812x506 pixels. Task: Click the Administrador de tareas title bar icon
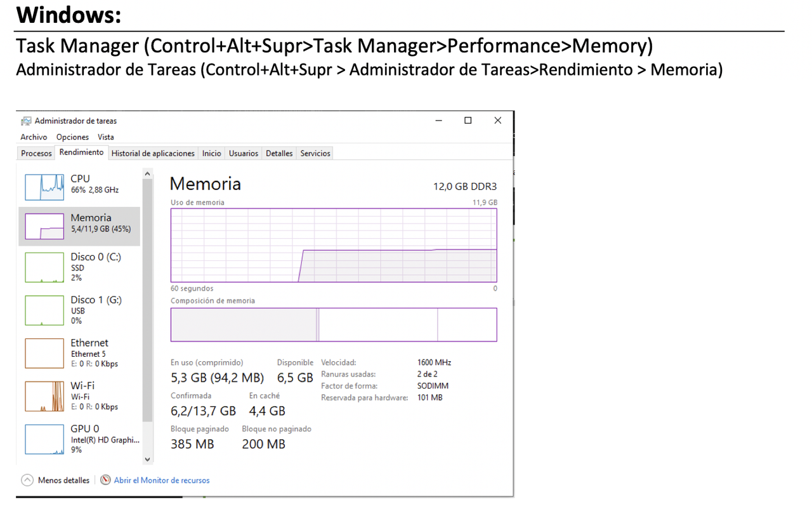[26, 121]
